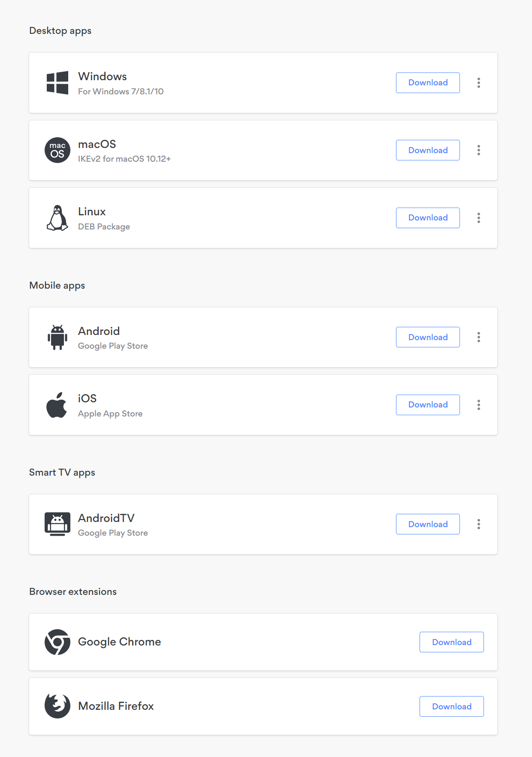Expand the Android three-dot menu
Viewport: 532px width, 757px height.
(x=479, y=337)
